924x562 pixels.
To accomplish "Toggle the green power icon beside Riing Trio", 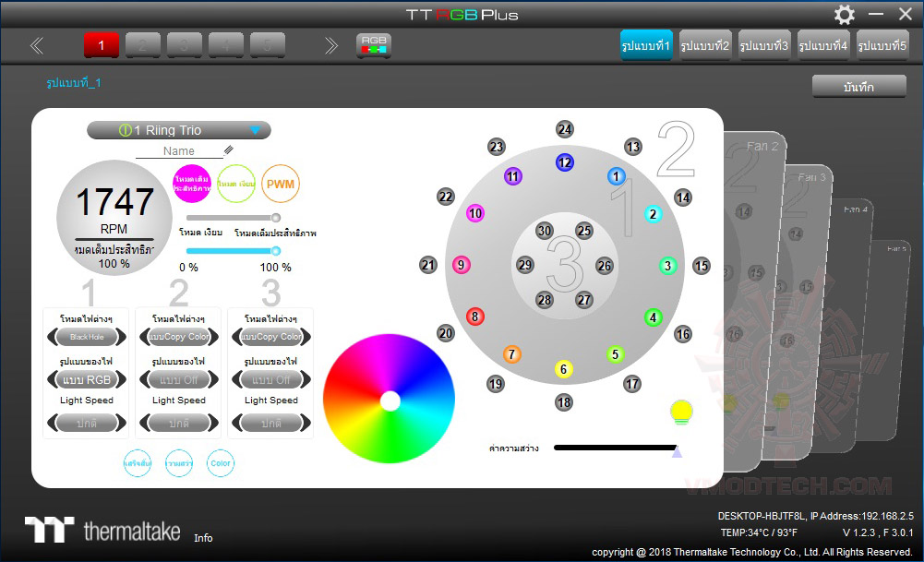I will 125,129.
